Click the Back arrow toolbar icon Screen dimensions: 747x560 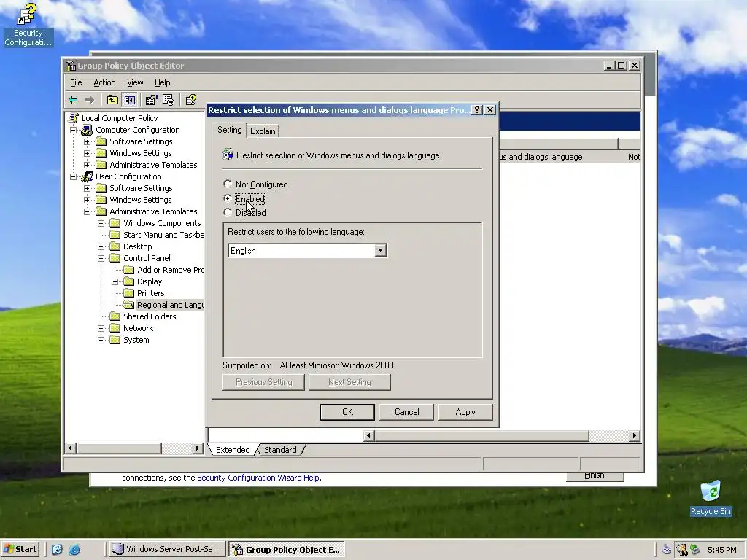(x=73, y=99)
